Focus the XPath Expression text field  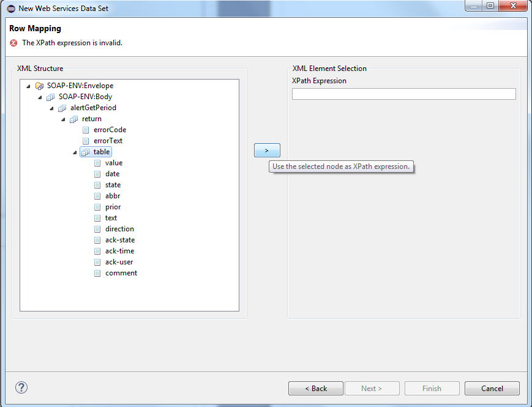point(404,94)
